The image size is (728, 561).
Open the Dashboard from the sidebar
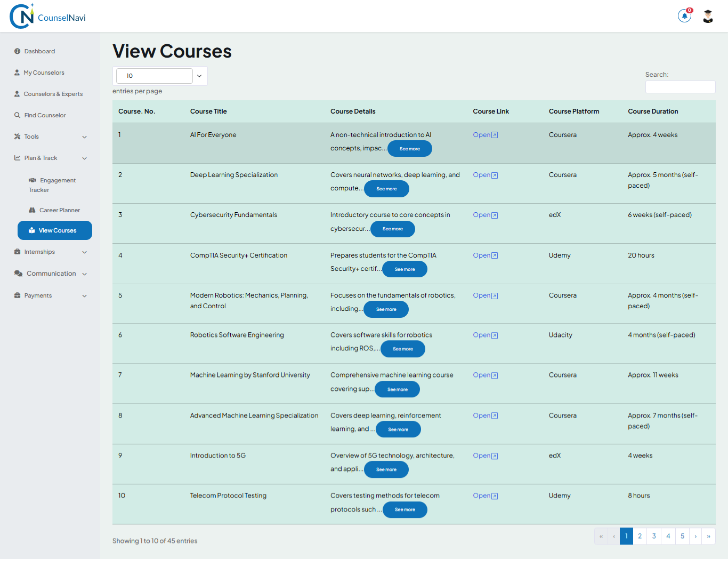[39, 51]
